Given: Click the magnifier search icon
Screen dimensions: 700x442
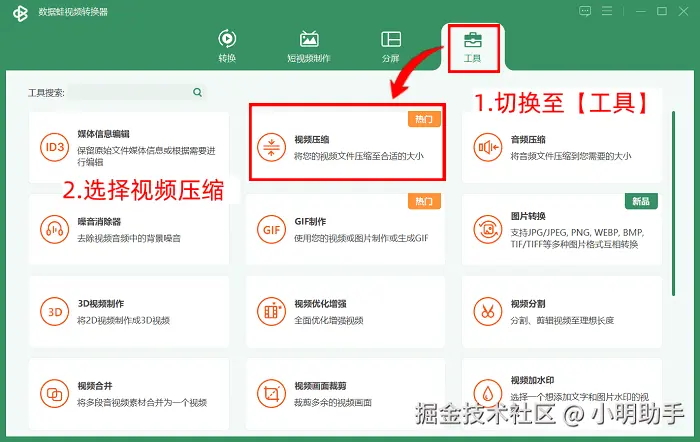Looking at the screenshot, I should pos(197,92).
